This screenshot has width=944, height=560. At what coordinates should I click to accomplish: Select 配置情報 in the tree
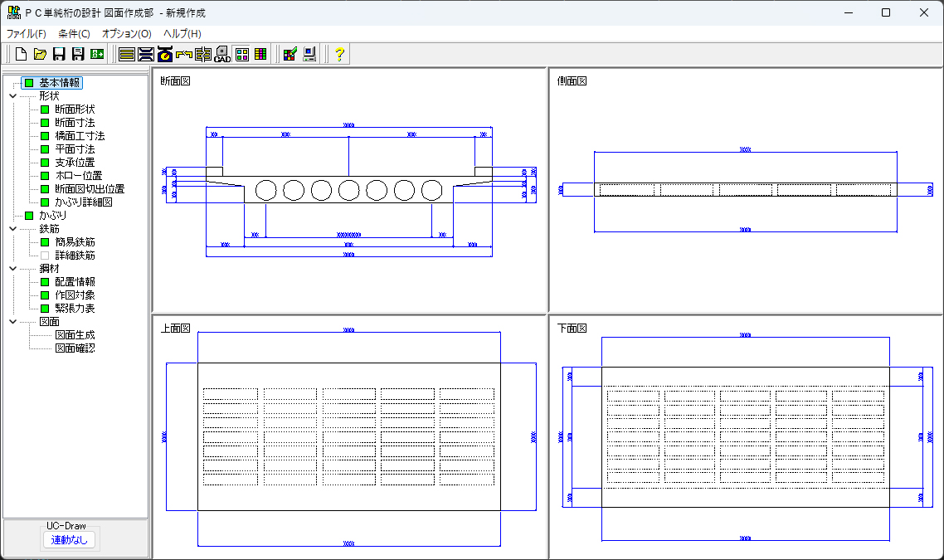coord(75,282)
